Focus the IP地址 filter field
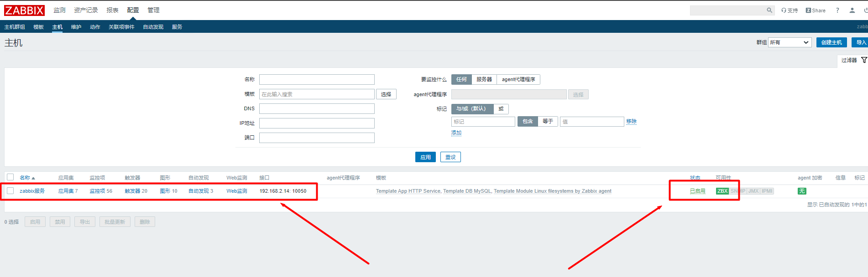Image resolution: width=868 pixels, height=277 pixels. tap(317, 123)
